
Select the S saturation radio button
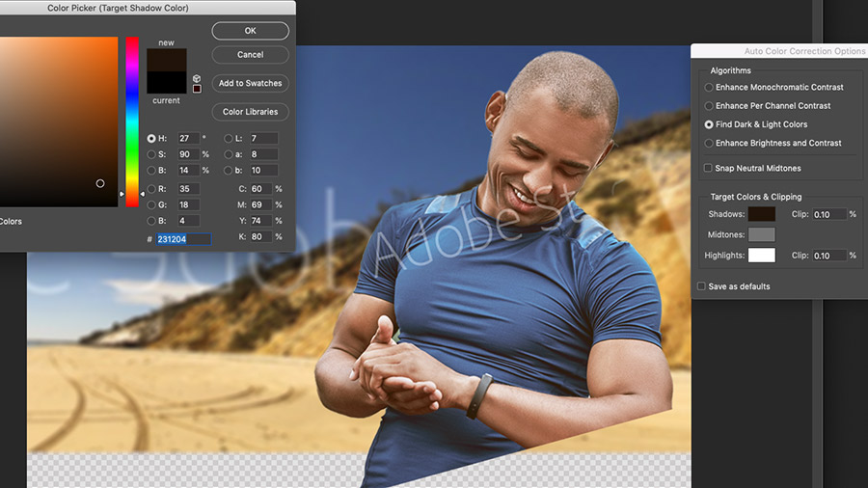point(151,154)
